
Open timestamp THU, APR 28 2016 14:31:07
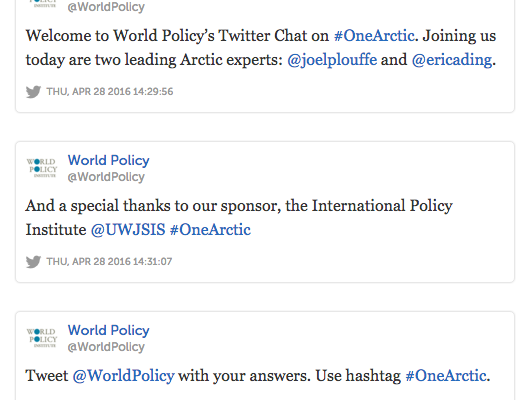point(109,262)
